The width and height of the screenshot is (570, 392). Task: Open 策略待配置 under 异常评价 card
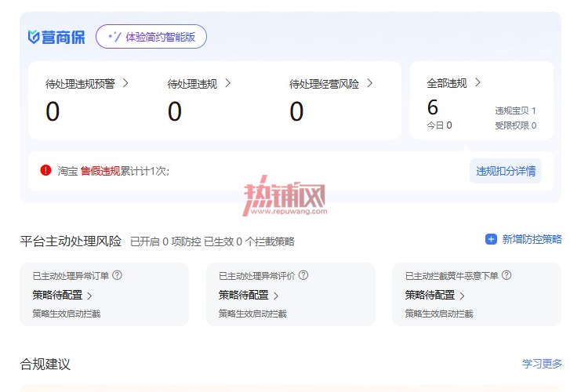click(x=249, y=295)
